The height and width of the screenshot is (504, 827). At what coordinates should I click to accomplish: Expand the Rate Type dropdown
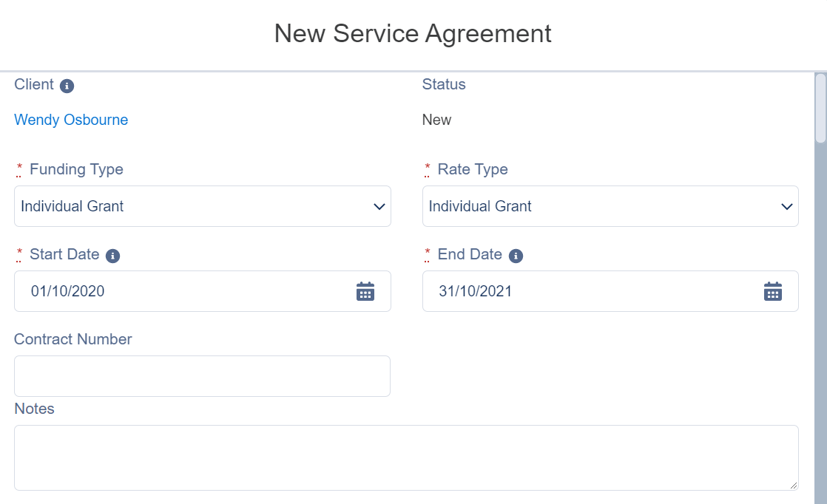(610, 206)
